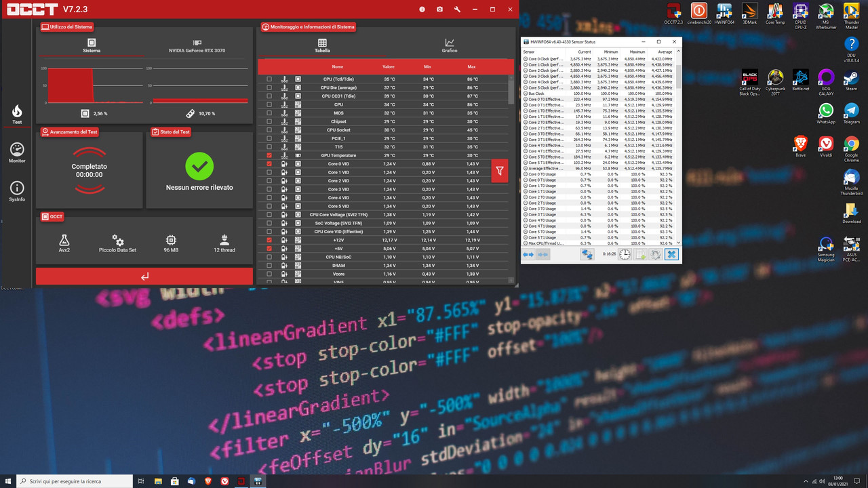Select the Tabella monitoring tab
Viewport: 868px width, 488px height.
click(x=322, y=46)
